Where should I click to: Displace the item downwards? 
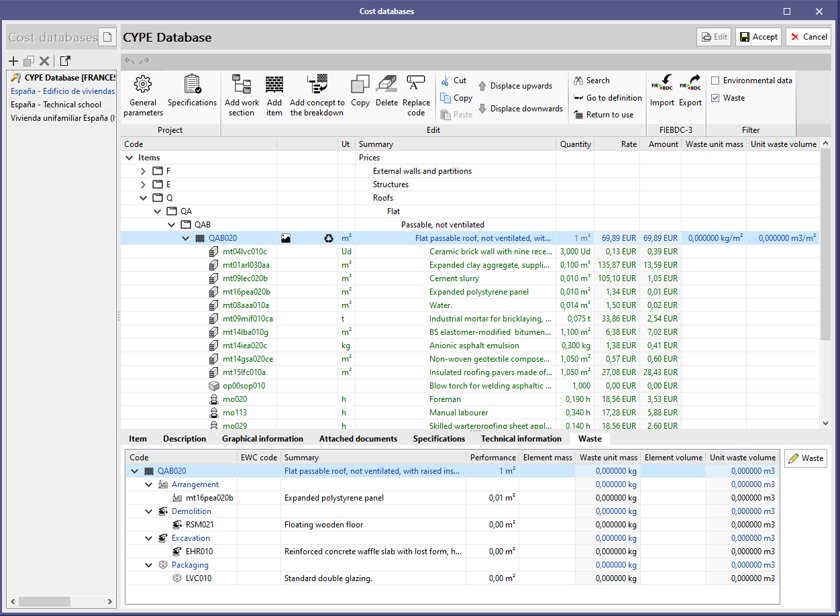tap(520, 109)
